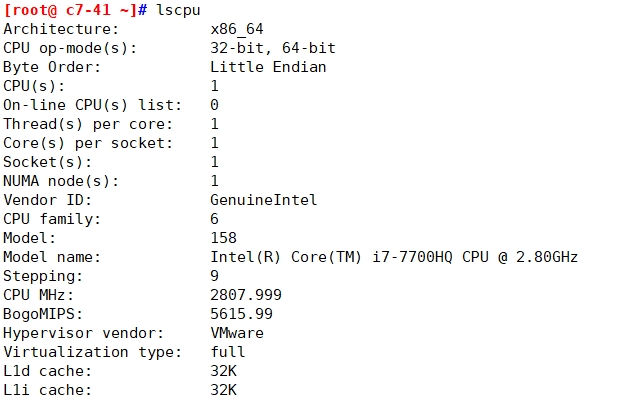Click the Stepping: label
Image resolution: width=637 pixels, height=399 pixels.
click(x=43, y=276)
